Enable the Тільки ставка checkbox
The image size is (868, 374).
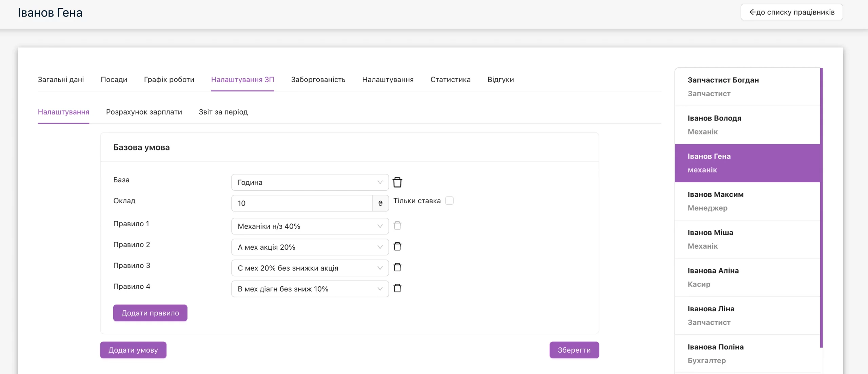click(x=449, y=201)
